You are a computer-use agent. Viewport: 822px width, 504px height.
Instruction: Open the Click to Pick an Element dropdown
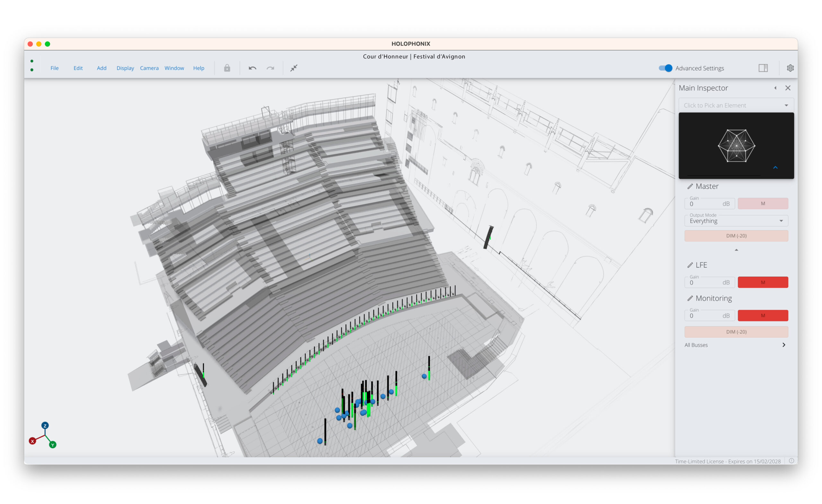tap(736, 105)
